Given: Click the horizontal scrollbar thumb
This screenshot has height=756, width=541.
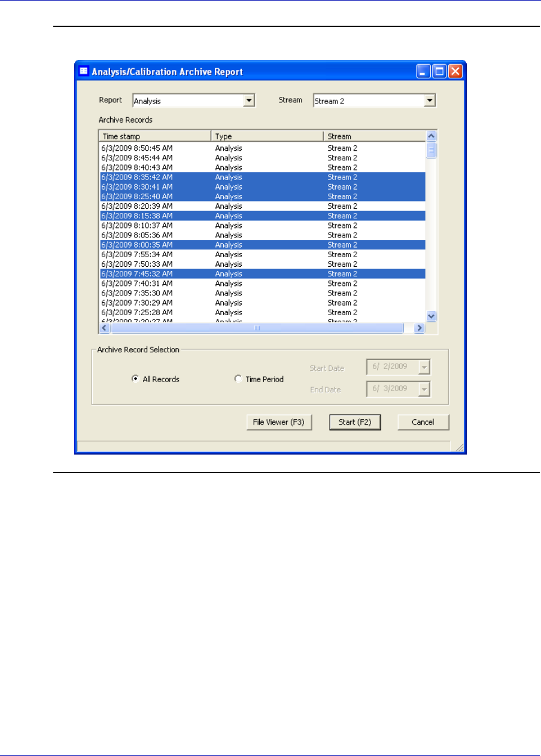Looking at the screenshot, I should pos(257,328).
